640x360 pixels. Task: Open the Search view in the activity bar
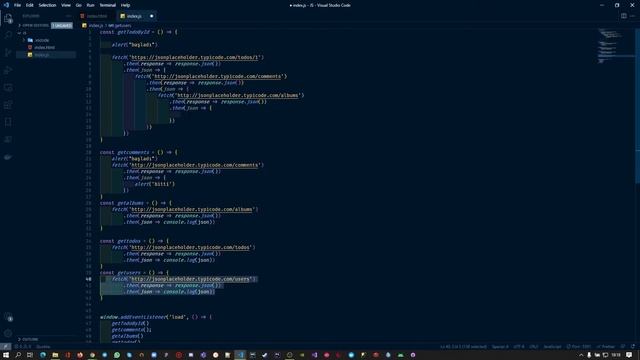8,35
